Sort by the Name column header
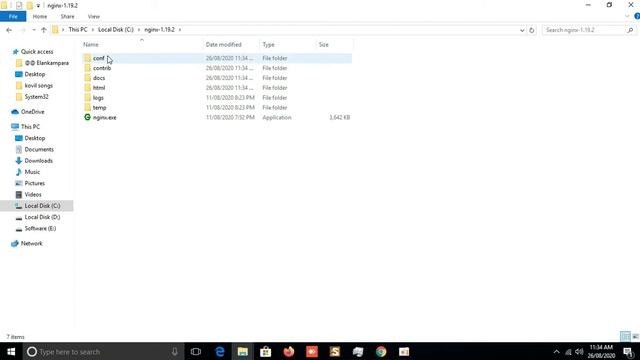 coord(91,44)
